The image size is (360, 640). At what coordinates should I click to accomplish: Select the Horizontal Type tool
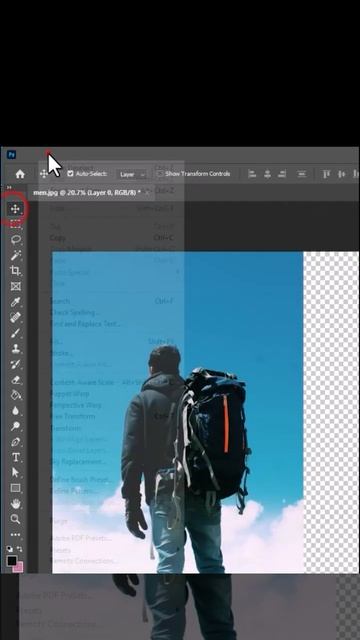(15, 457)
